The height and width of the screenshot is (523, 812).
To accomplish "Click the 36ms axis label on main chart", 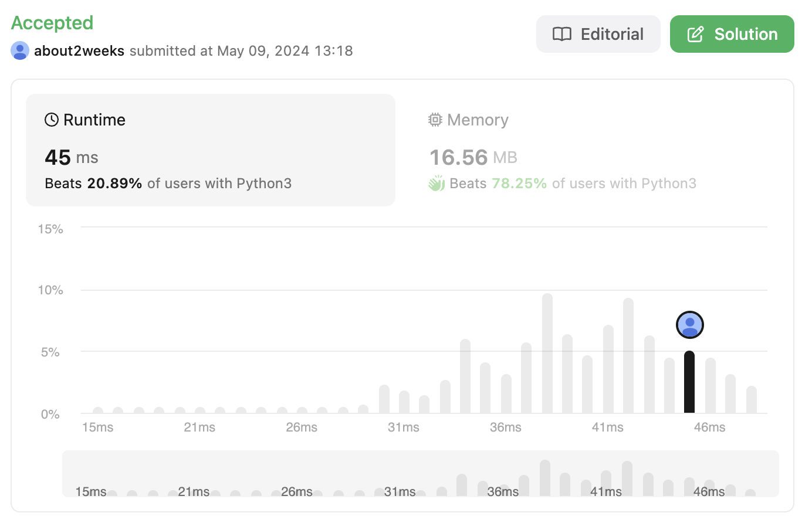I will click(x=505, y=427).
